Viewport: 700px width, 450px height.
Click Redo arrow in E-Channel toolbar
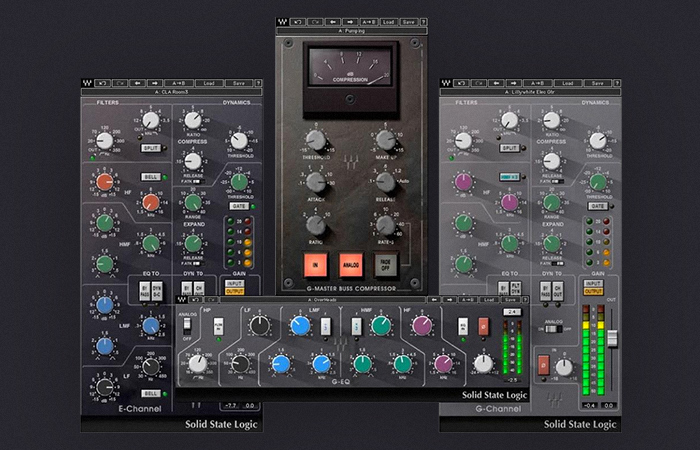click(120, 83)
